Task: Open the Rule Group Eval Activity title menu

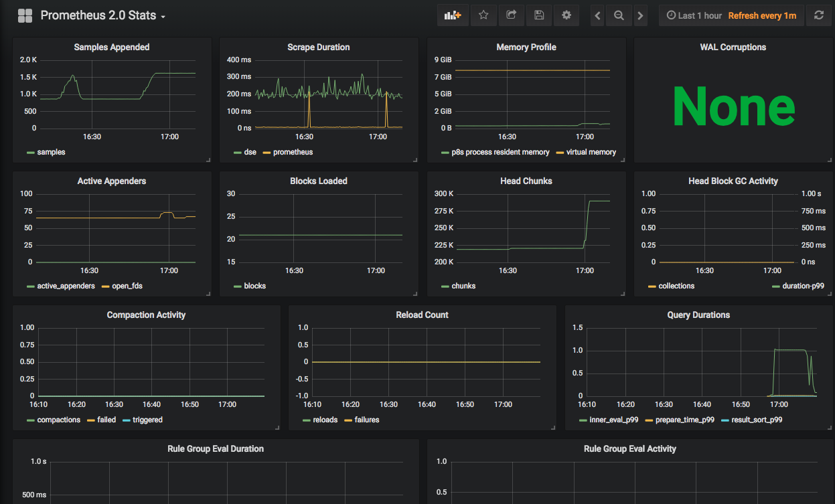Action: (x=630, y=449)
